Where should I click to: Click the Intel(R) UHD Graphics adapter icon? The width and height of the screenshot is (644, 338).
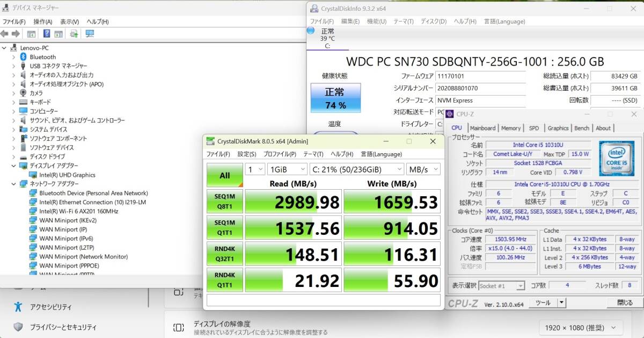pyautogui.click(x=33, y=175)
